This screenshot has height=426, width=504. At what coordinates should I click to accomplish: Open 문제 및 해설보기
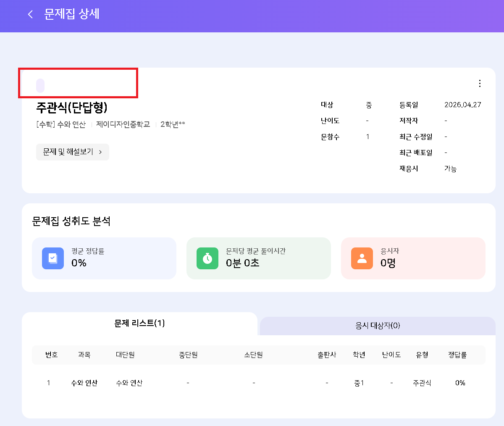[73, 152]
